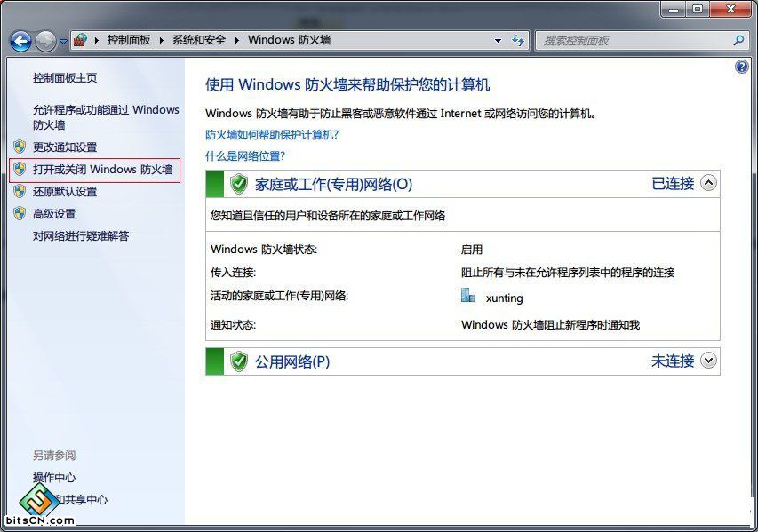Open 防火墙如何帮助保护计算机? help link

click(x=272, y=135)
